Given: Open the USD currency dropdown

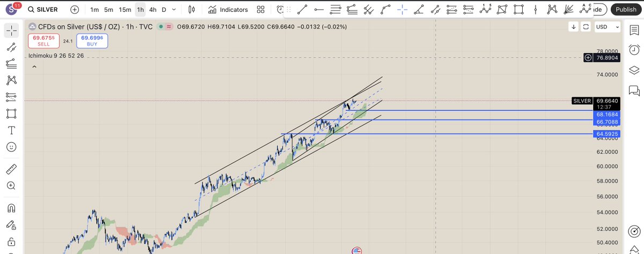Looking at the screenshot, I should [608, 27].
